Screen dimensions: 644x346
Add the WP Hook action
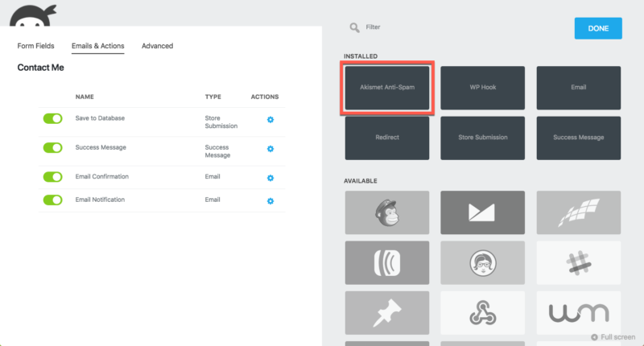point(482,87)
